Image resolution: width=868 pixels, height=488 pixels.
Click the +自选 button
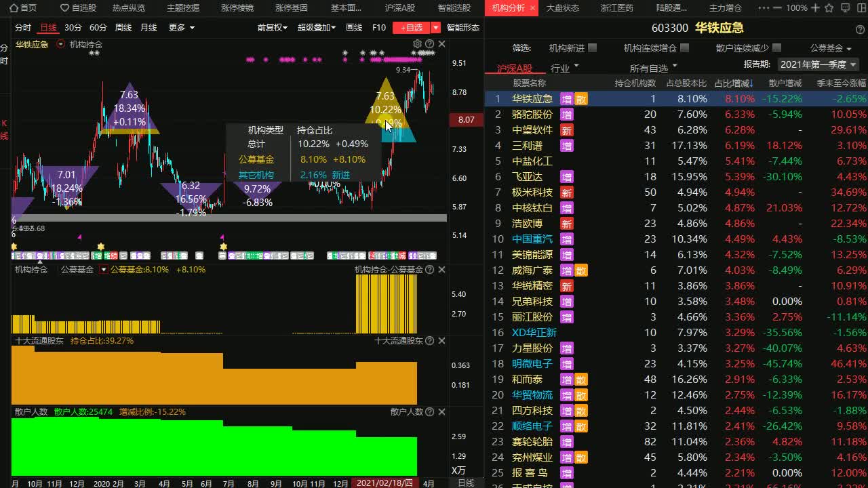click(x=412, y=28)
